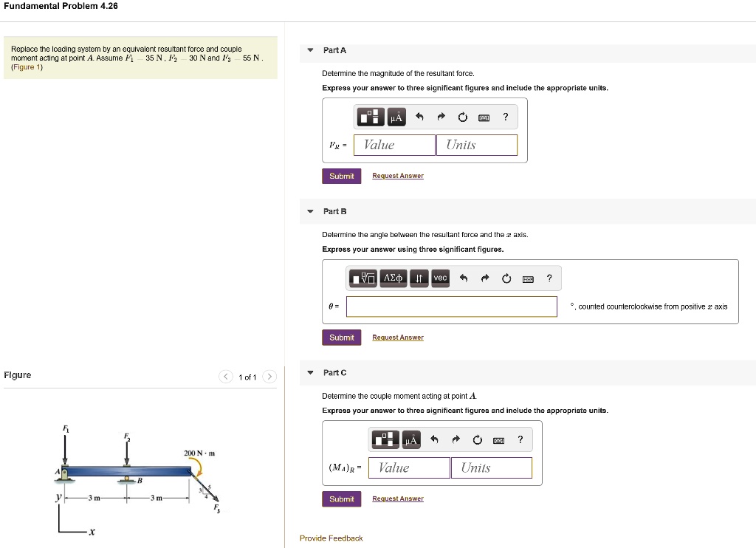Click the undo arrow in Part A answer box
756x548 pixels.
[419, 115]
